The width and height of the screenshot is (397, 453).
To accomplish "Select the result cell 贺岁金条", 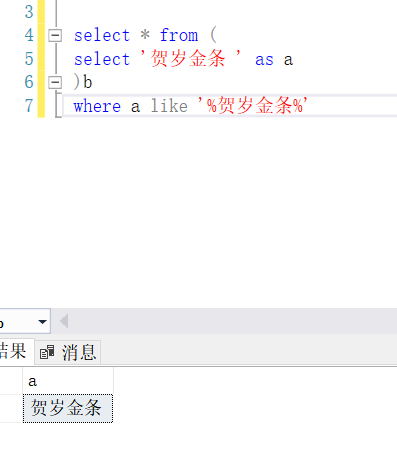I will 68,408.
